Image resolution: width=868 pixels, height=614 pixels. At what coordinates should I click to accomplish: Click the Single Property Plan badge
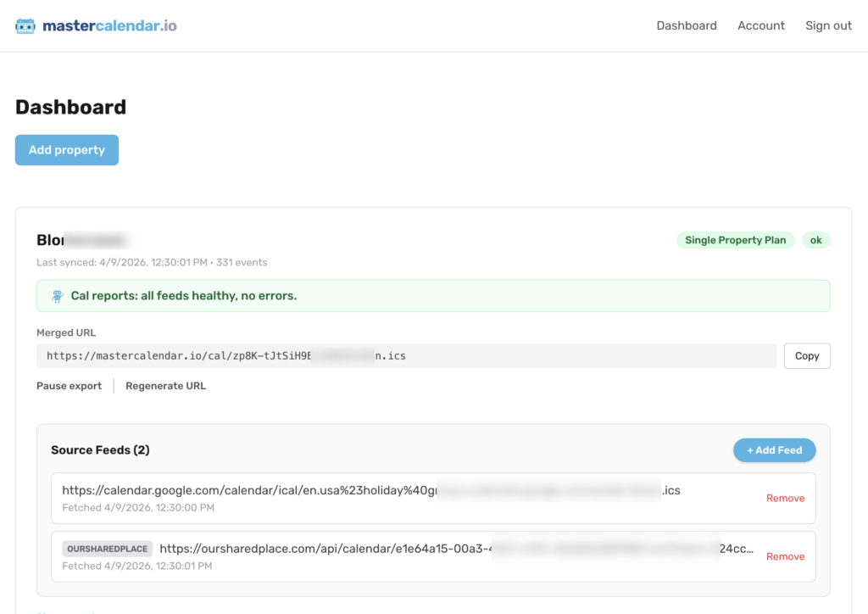click(x=735, y=240)
